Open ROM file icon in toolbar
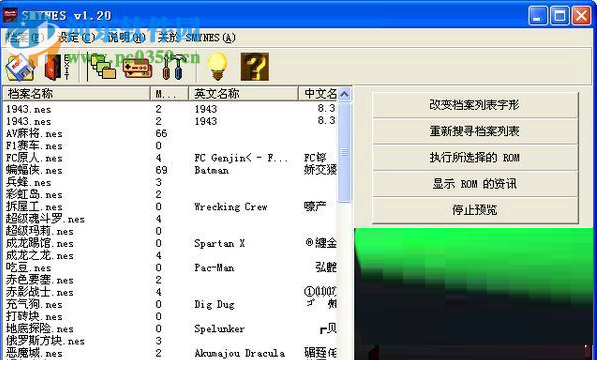 click(21, 67)
